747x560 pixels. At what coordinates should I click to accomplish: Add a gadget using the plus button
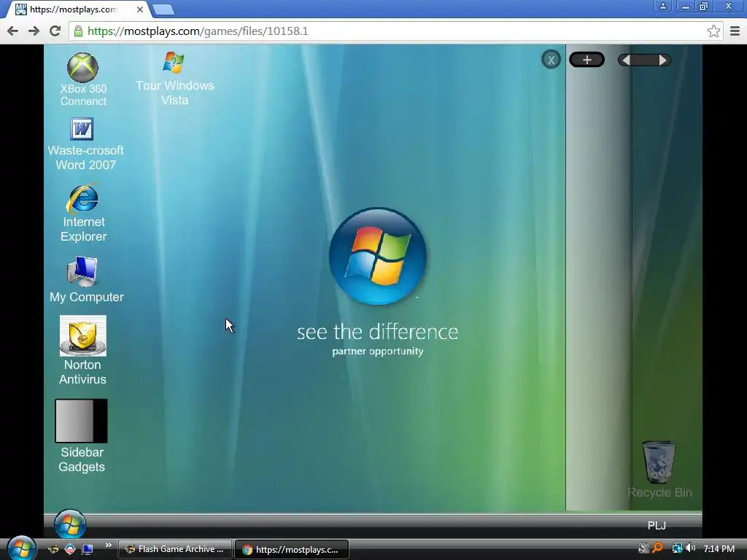(x=587, y=60)
